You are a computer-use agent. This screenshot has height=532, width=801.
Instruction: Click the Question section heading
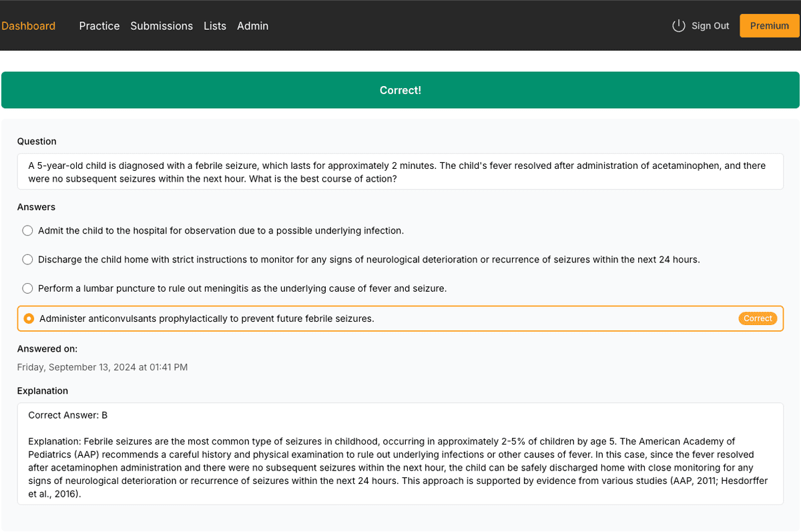(37, 142)
